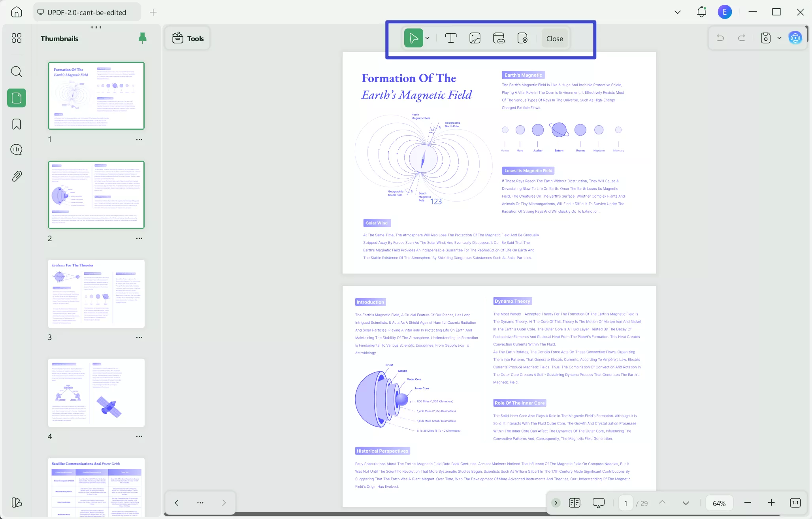Screen dimensions: 812x519
Task: Open the Search panel in the sidebar
Action: click(x=16, y=72)
